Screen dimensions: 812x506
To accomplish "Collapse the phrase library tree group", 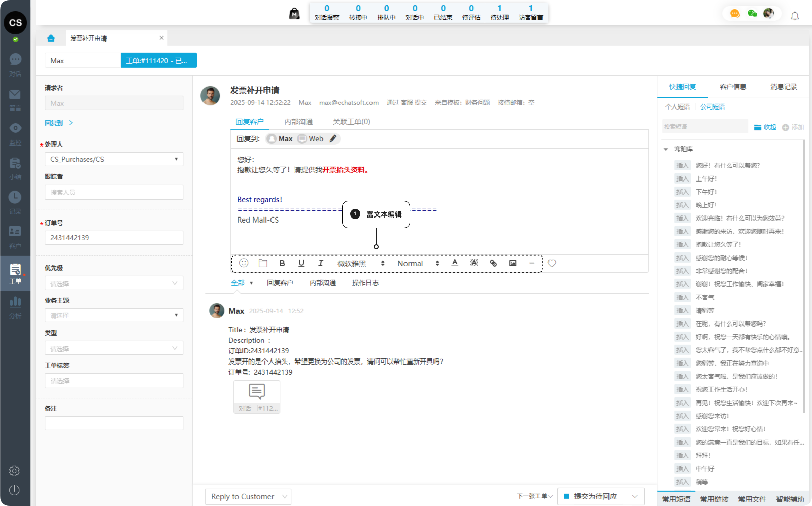I will click(666, 149).
